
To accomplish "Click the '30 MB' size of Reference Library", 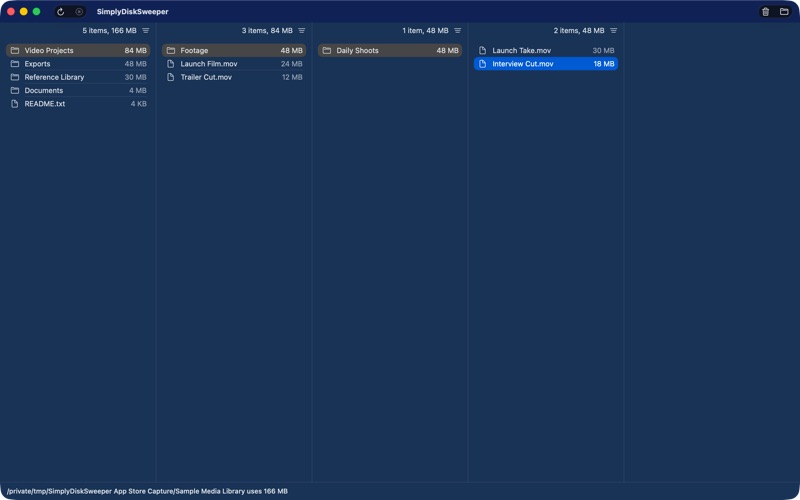I will coord(136,77).
